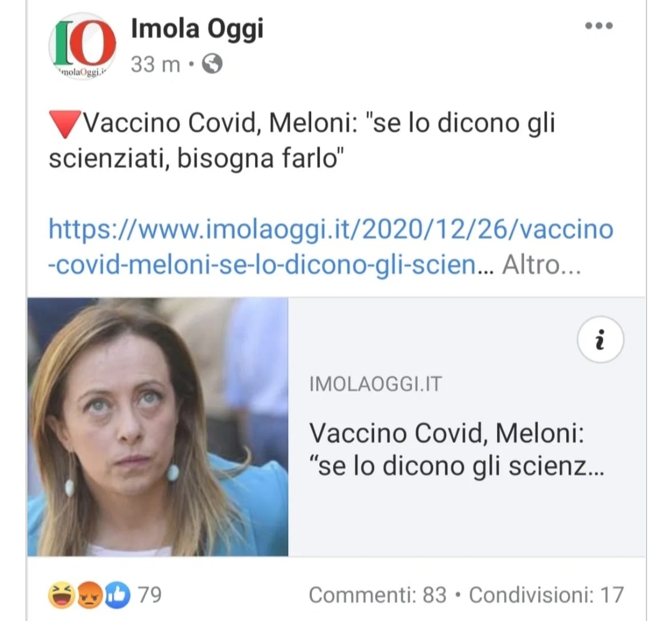This screenshot has width=672, height=621.
Task: Click the globe public audience icon
Action: pos(212,63)
